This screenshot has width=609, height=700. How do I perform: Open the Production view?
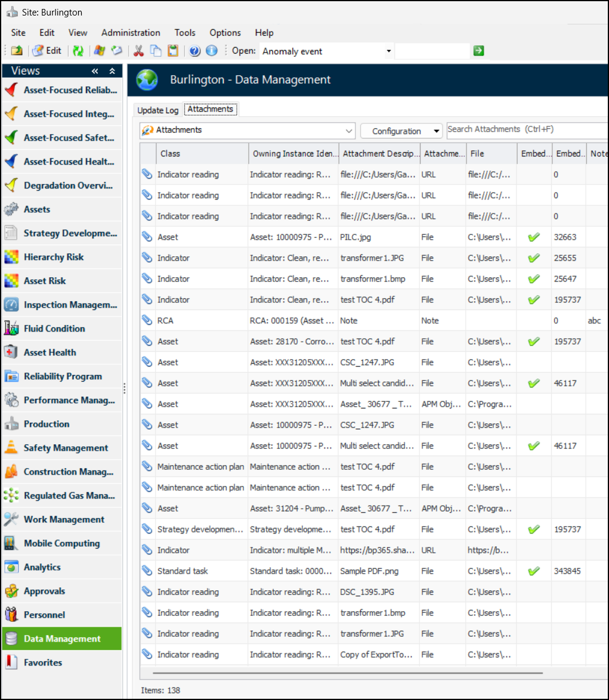pyautogui.click(x=61, y=424)
